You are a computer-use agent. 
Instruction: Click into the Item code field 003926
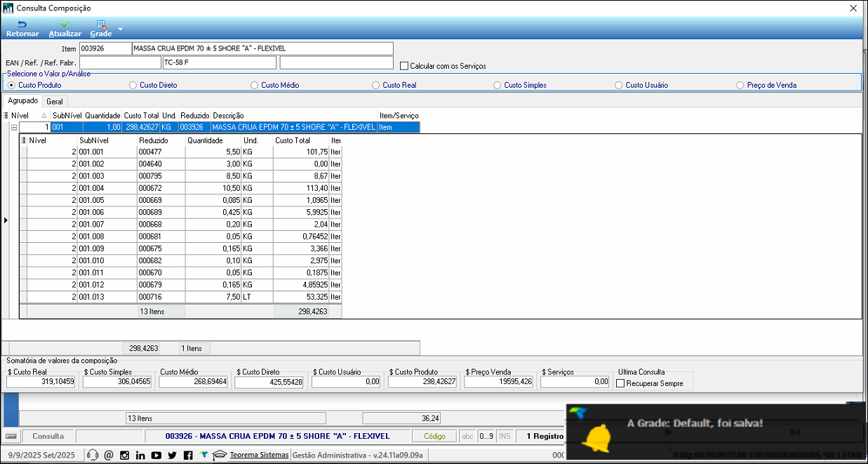[105, 48]
